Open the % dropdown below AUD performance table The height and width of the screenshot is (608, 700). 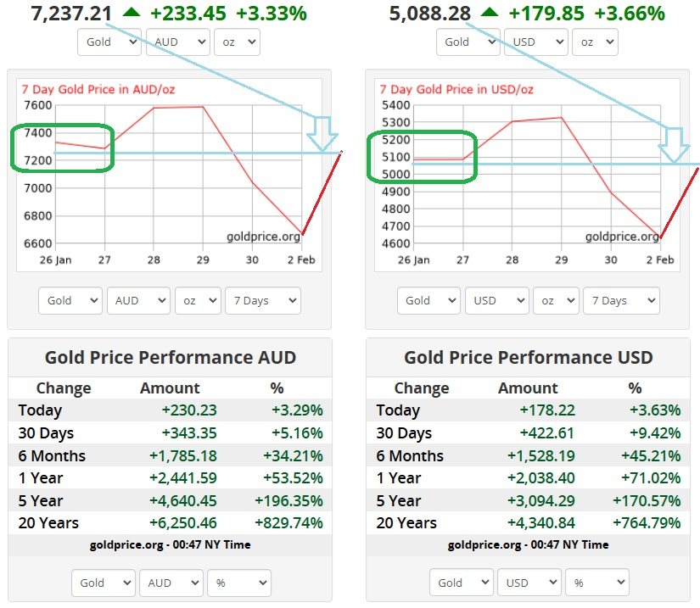pos(238,583)
